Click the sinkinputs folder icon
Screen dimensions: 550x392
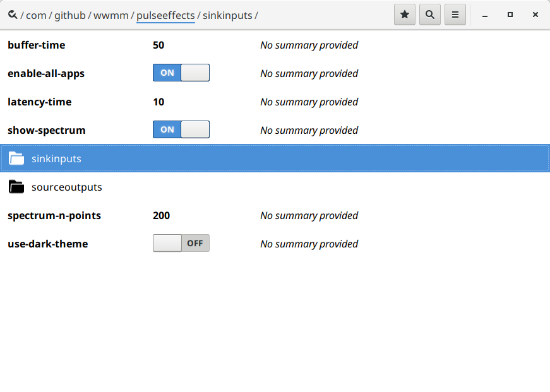(16, 158)
